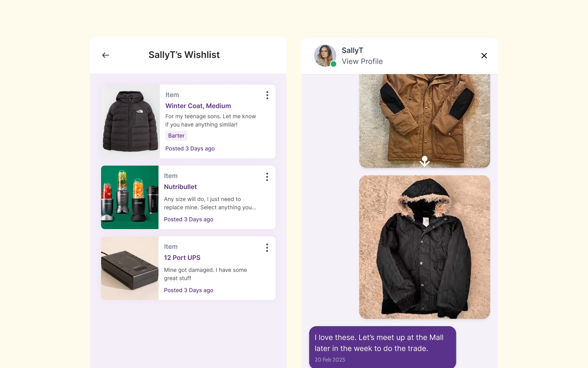The height and width of the screenshot is (368, 588).
Task: Click SallyT name in chat header
Action: [352, 50]
